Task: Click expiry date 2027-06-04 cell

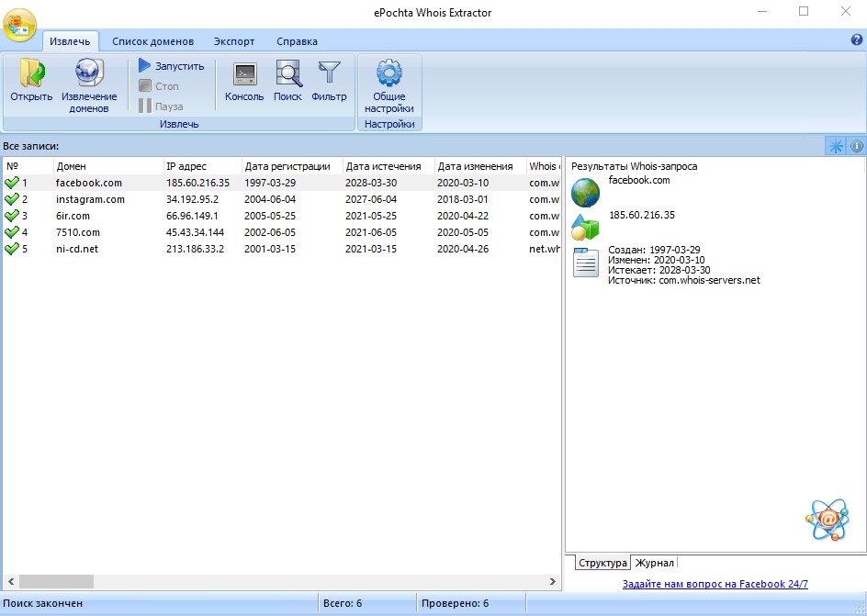Action: coord(371,199)
